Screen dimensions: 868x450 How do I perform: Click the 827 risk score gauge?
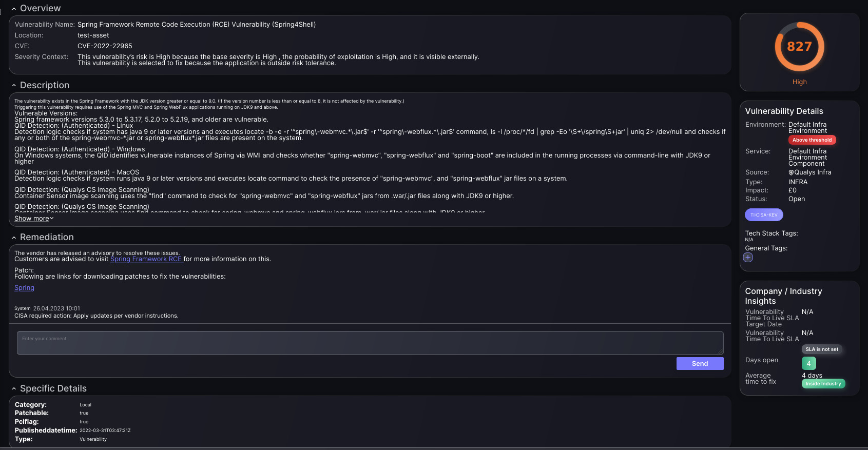[x=799, y=47]
